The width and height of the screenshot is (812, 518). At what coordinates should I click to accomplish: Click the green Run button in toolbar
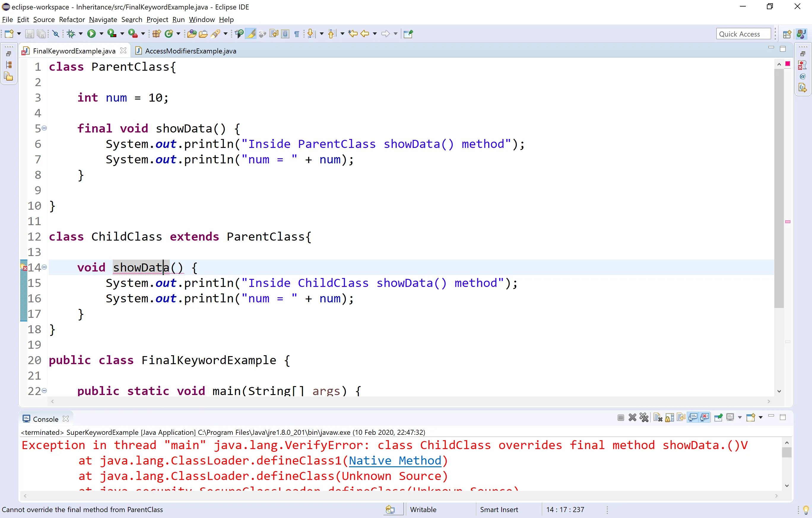point(91,33)
